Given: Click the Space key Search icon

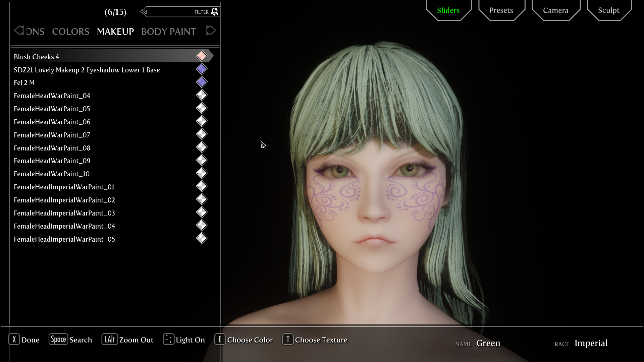Looking at the screenshot, I should coord(58,340).
